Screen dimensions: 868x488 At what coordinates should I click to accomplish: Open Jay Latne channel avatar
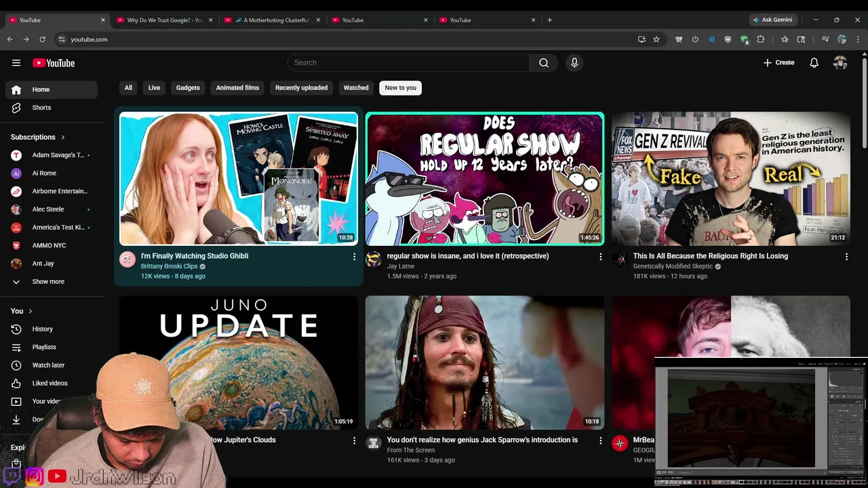(373, 260)
